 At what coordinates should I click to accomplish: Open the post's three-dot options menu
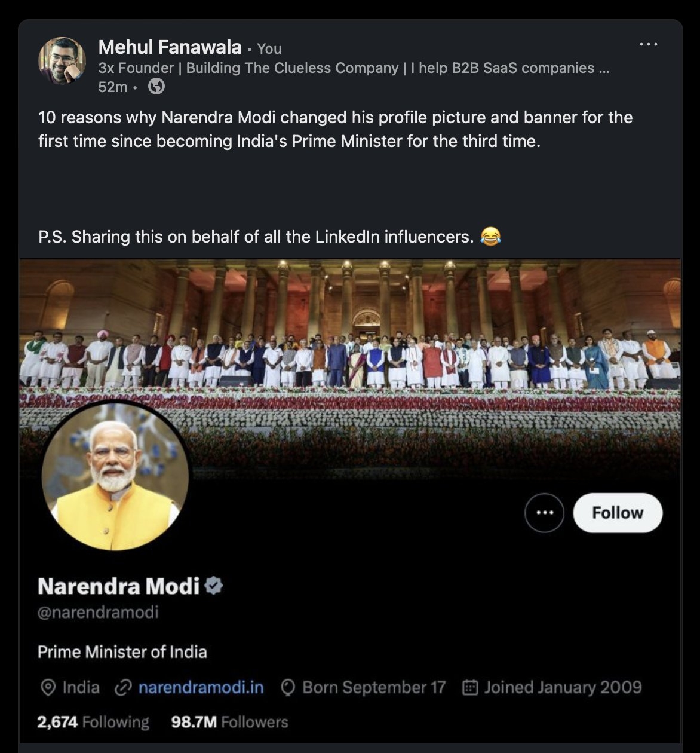(x=648, y=44)
